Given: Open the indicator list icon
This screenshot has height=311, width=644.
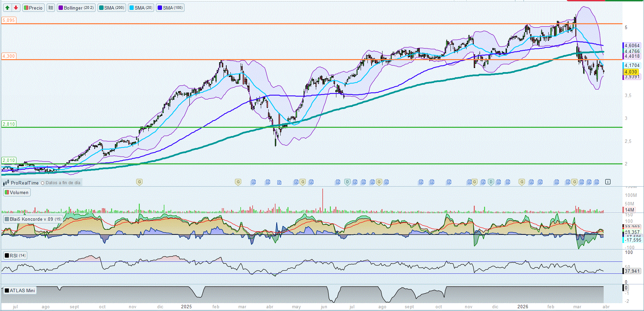Looking at the screenshot, I should 51,8.
